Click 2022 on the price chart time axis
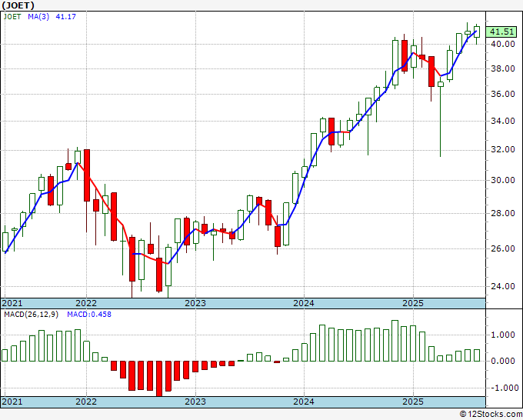Viewport: 523px width, 420px height. [x=86, y=303]
